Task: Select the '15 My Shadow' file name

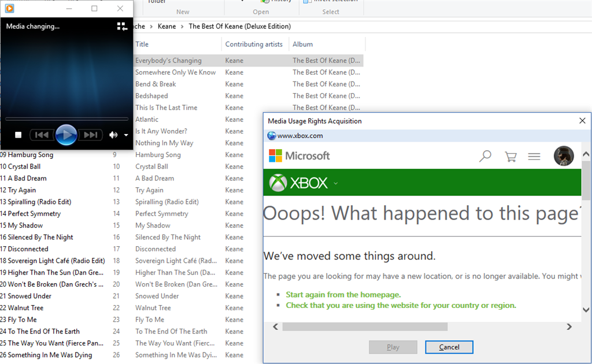Action: coord(21,225)
